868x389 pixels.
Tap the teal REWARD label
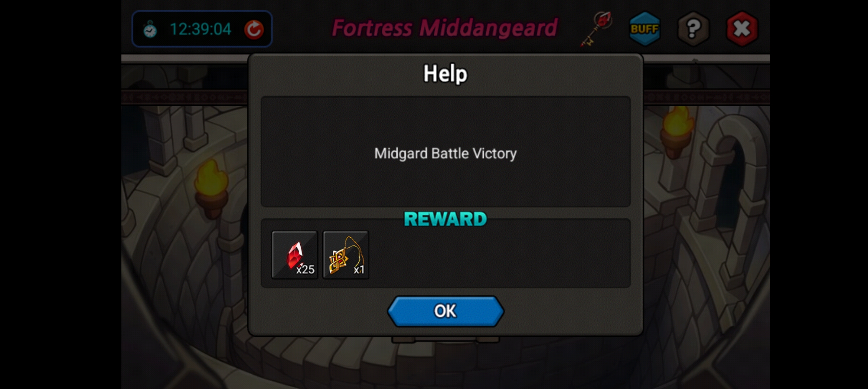coord(446,219)
